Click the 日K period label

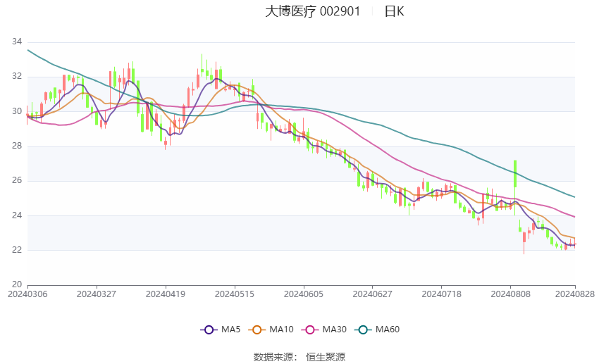tap(394, 11)
